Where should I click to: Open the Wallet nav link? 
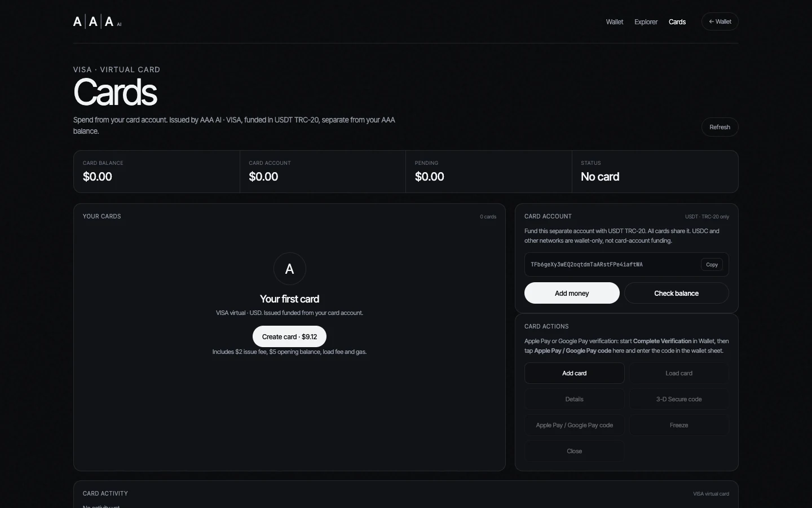pos(615,22)
